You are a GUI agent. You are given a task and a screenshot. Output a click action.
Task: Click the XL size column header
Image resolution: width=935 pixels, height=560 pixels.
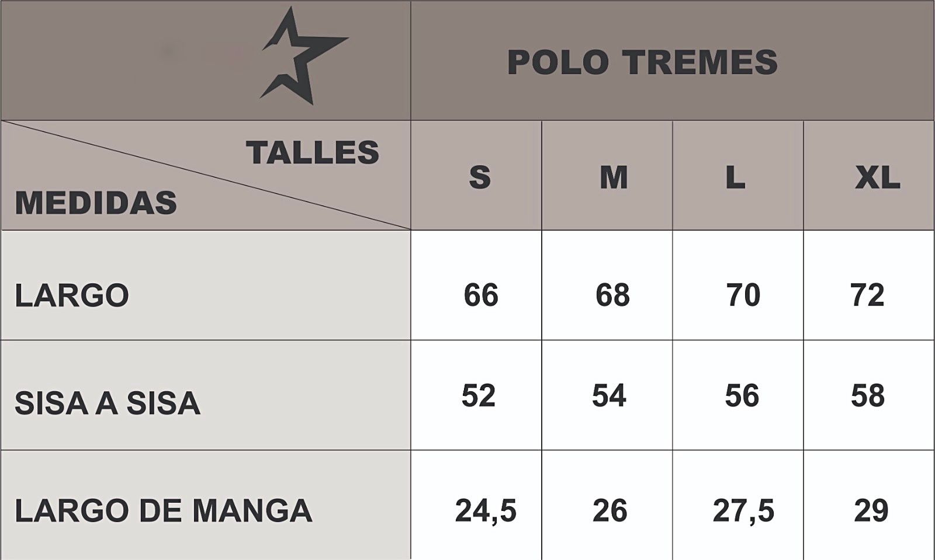click(x=877, y=177)
